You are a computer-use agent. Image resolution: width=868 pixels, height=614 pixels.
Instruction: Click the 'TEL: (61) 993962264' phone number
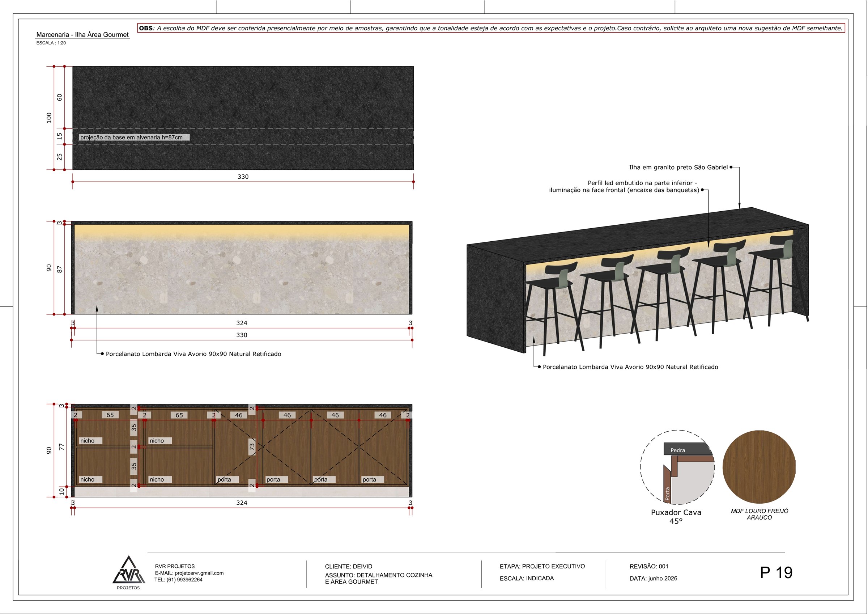coord(178,580)
